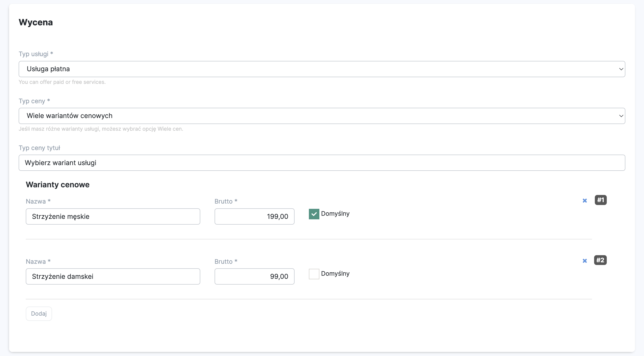Focus the Typ ceny tytuł input field
The width and height of the screenshot is (644, 356).
[x=322, y=163]
